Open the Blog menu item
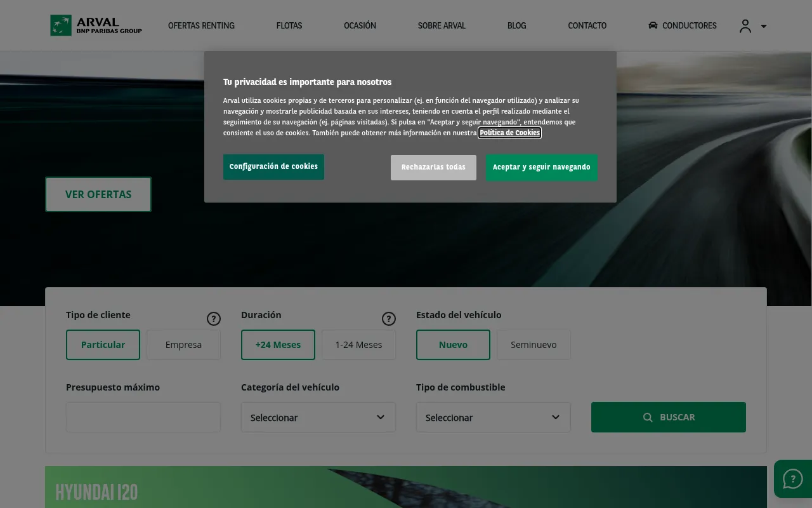Image resolution: width=812 pixels, height=508 pixels. point(516,26)
